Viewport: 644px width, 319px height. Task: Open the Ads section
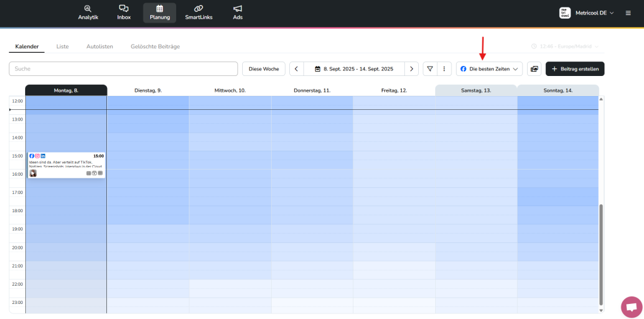[x=238, y=13]
